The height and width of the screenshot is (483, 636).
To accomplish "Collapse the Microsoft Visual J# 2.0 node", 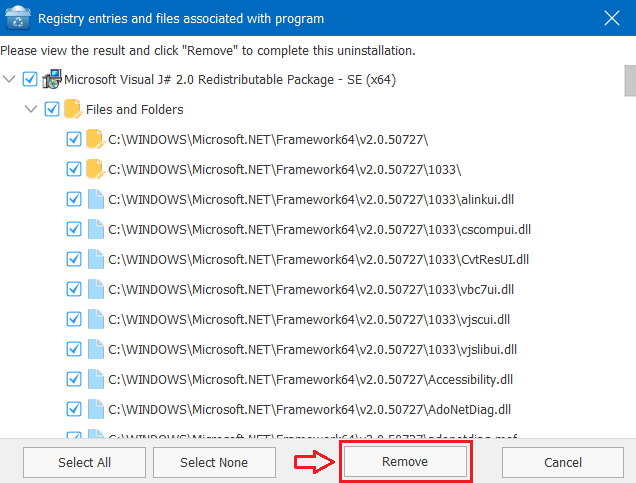I will coord(9,79).
